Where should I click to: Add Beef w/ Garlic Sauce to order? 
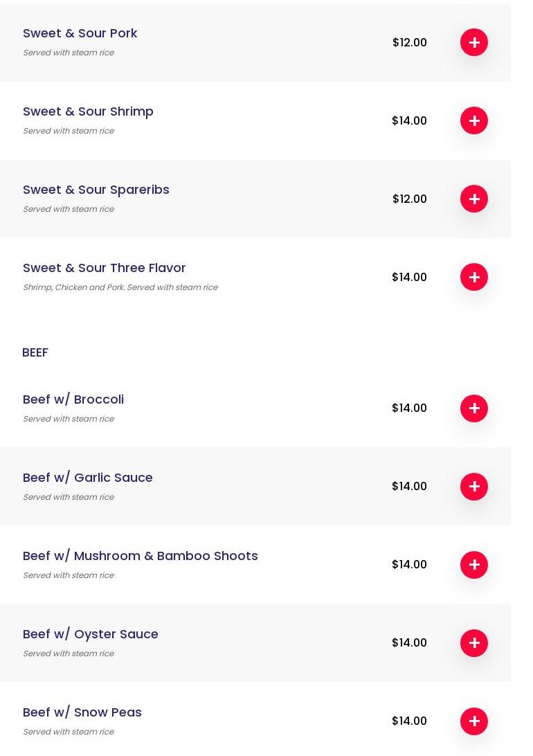point(474,487)
